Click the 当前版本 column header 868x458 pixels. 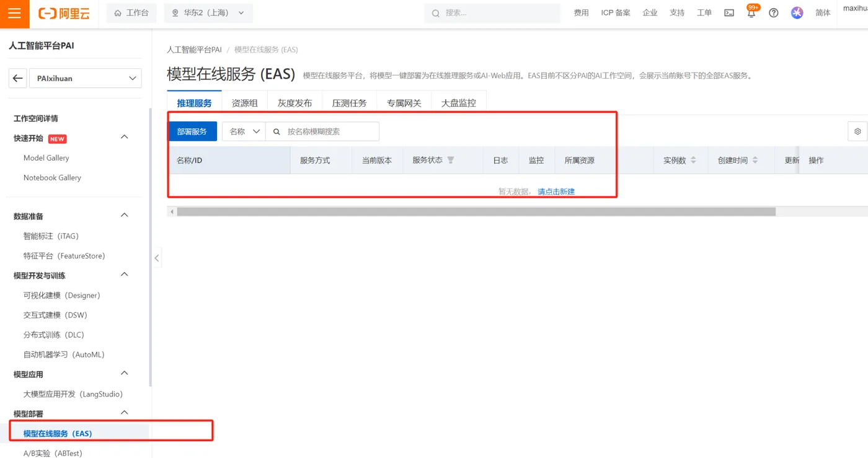coord(377,161)
